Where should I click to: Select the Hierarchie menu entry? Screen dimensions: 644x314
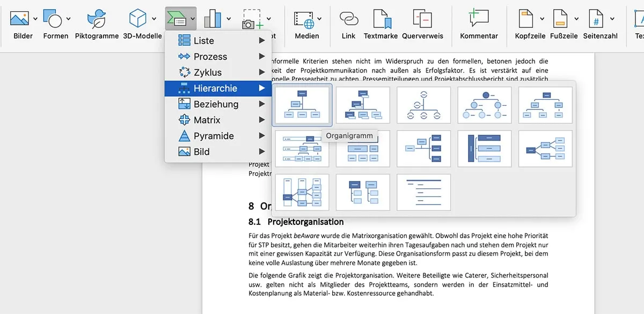click(215, 88)
